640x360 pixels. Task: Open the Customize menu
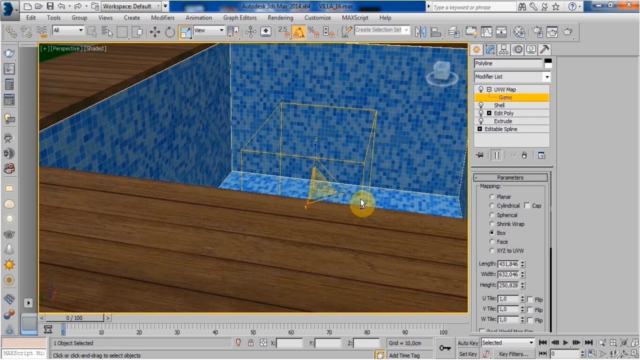pos(318,18)
